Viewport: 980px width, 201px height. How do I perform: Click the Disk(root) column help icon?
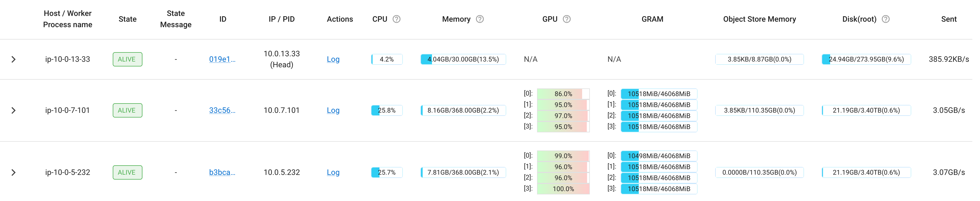(886, 19)
